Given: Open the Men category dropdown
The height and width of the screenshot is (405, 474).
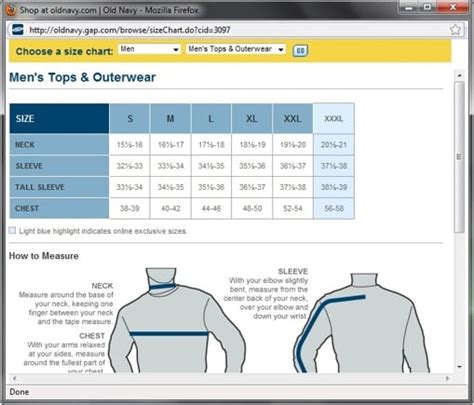Looking at the screenshot, I should (149, 49).
